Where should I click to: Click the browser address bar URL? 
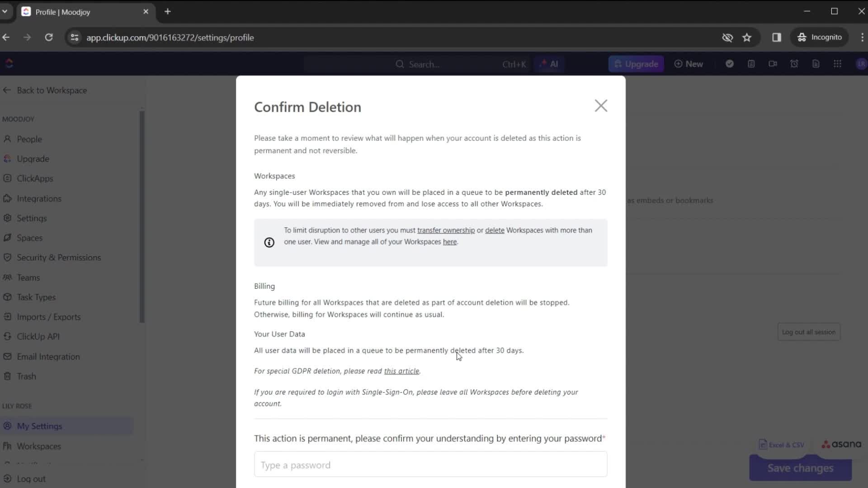pyautogui.click(x=170, y=38)
